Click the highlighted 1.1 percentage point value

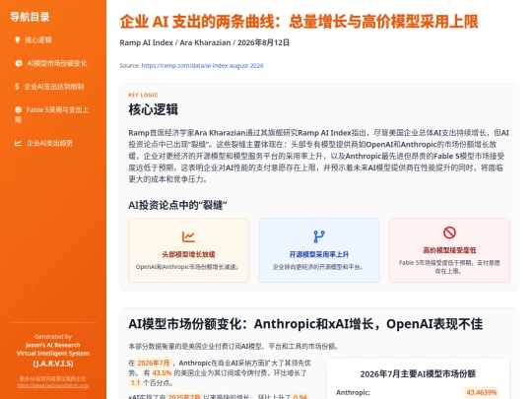coord(135,382)
